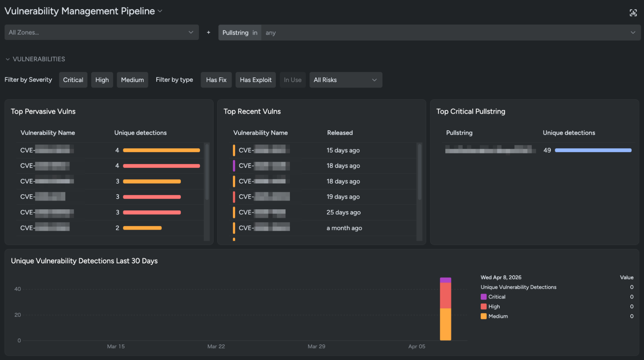Open the All Risks dropdown
Screen dimensions: 644x360
coord(346,80)
